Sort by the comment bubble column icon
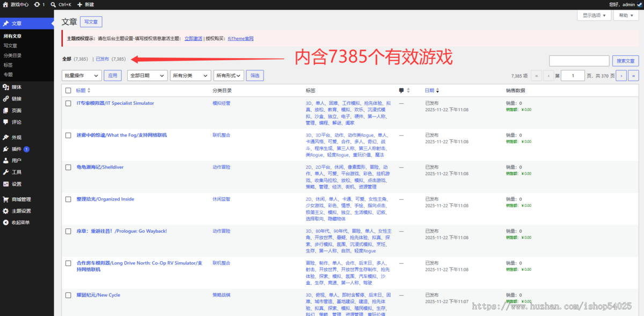The width and height of the screenshot is (644, 316). click(401, 90)
